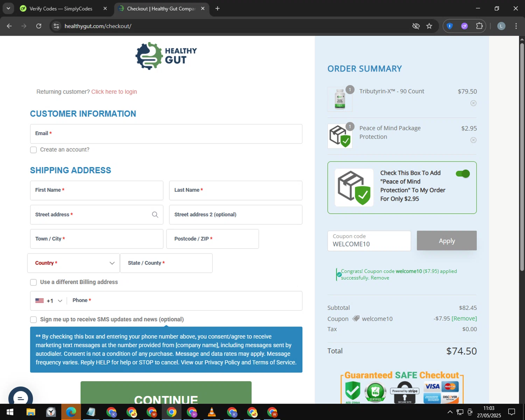Click the Healthy Gut logo
525x420 pixels.
[x=166, y=56]
